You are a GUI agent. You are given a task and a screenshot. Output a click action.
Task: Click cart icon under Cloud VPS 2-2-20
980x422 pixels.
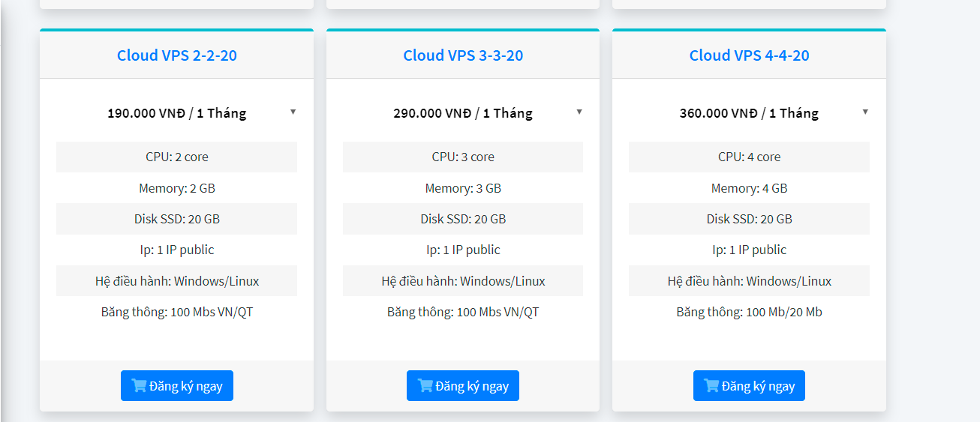pos(139,386)
